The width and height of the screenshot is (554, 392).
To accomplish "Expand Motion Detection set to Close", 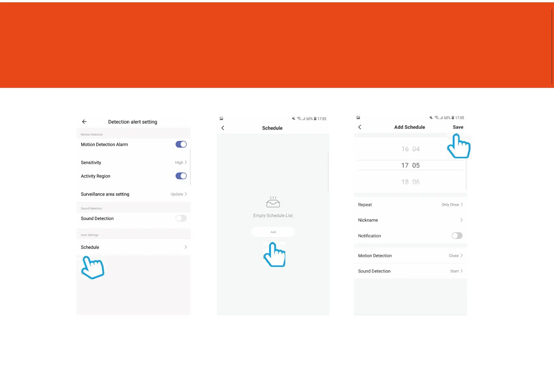I will pyautogui.click(x=410, y=256).
